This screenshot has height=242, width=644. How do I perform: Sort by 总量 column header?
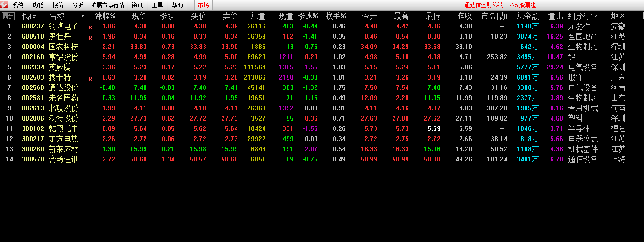pyautogui.click(x=258, y=16)
